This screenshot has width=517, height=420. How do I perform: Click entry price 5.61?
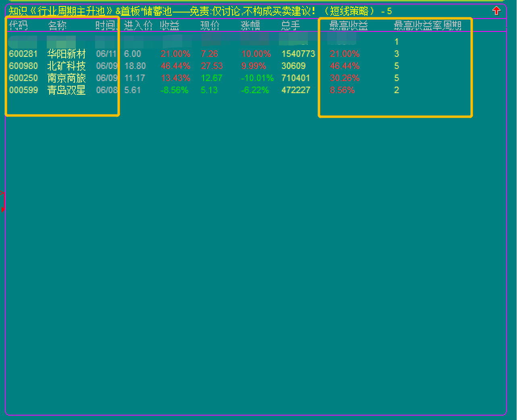[x=133, y=90]
